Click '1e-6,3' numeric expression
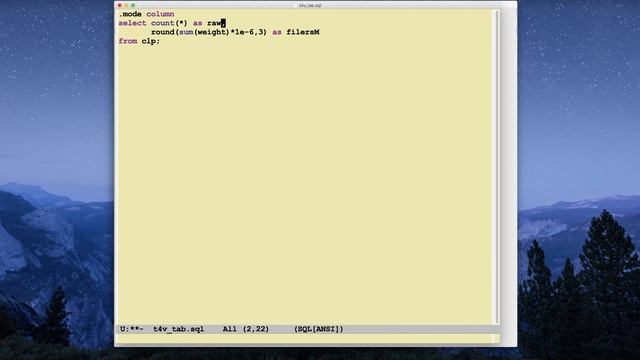 tap(249, 32)
